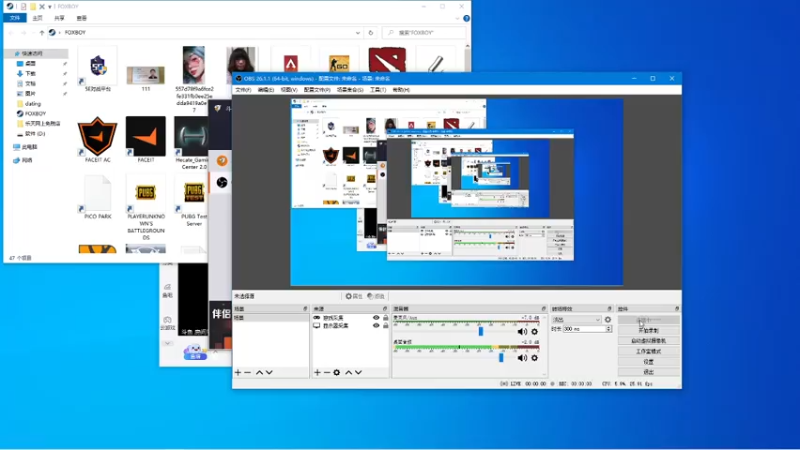This screenshot has width=800, height=450.
Task: Open the OBS 工具(T) menu
Action: (378, 90)
